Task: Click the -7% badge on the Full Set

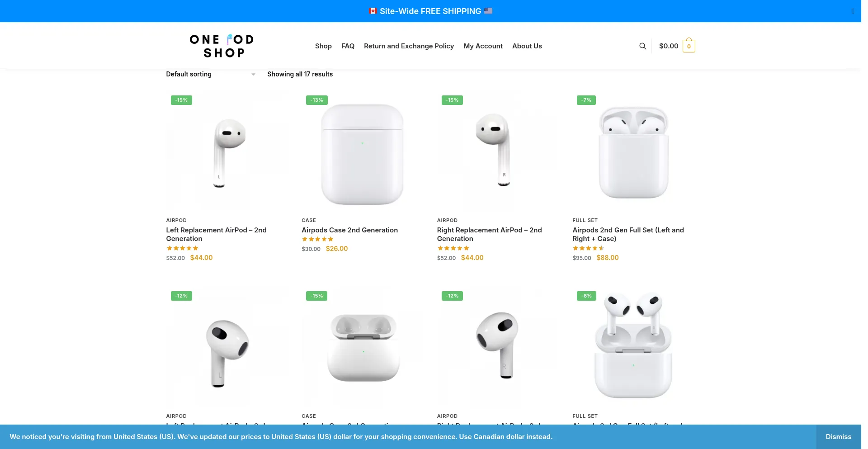Action: click(586, 100)
